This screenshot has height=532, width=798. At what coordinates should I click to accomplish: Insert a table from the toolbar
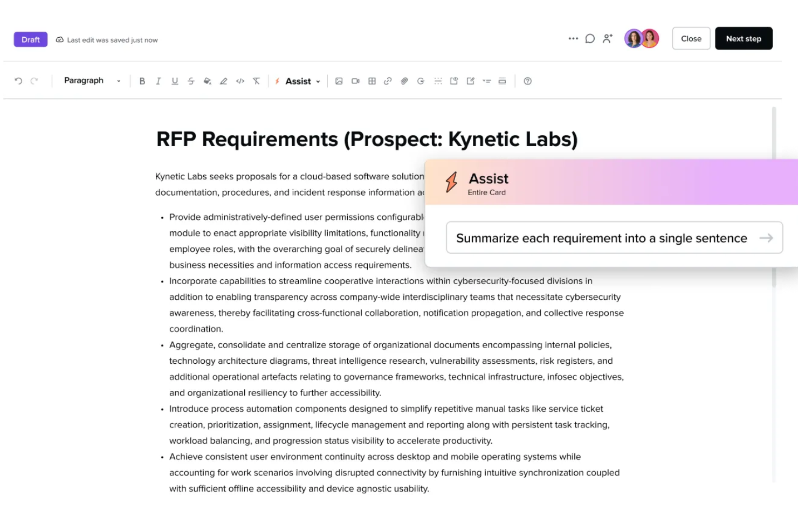pos(372,81)
